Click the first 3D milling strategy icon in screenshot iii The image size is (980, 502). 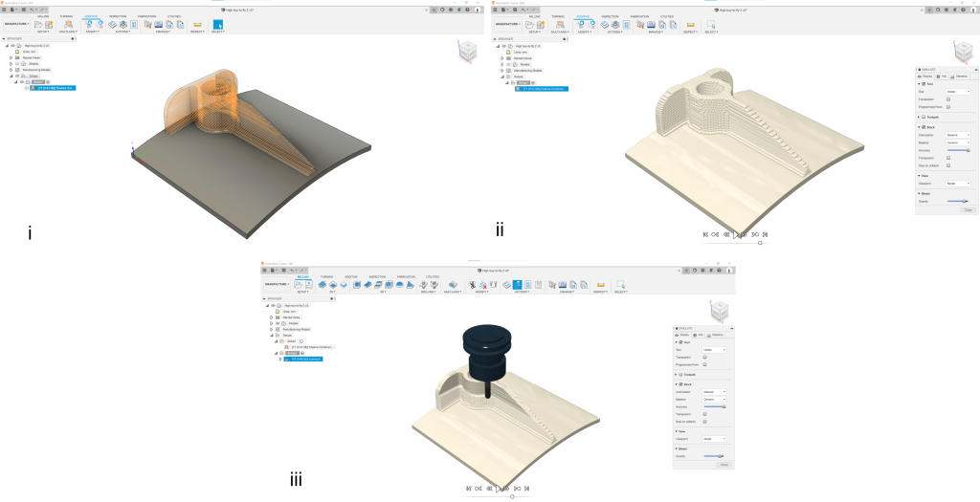[357, 285]
